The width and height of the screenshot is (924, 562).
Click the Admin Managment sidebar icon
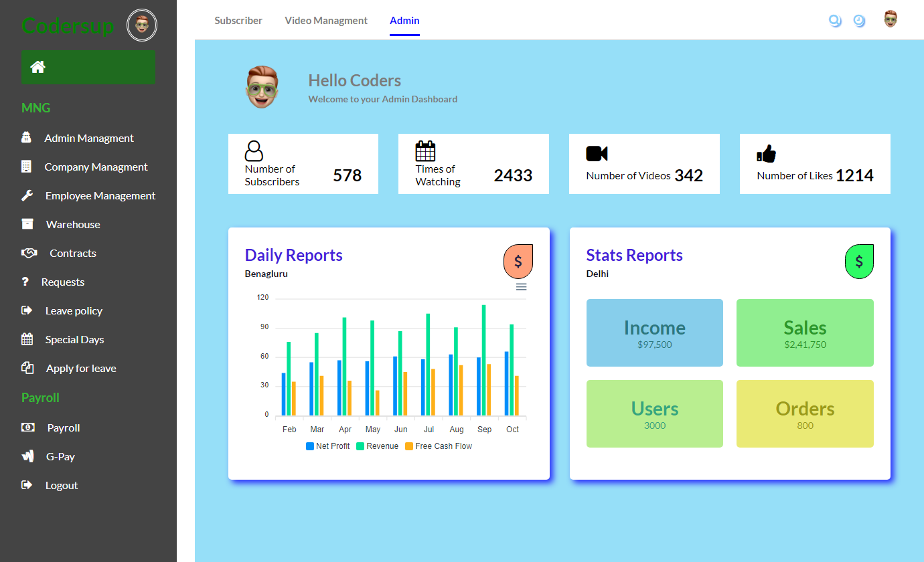point(26,138)
